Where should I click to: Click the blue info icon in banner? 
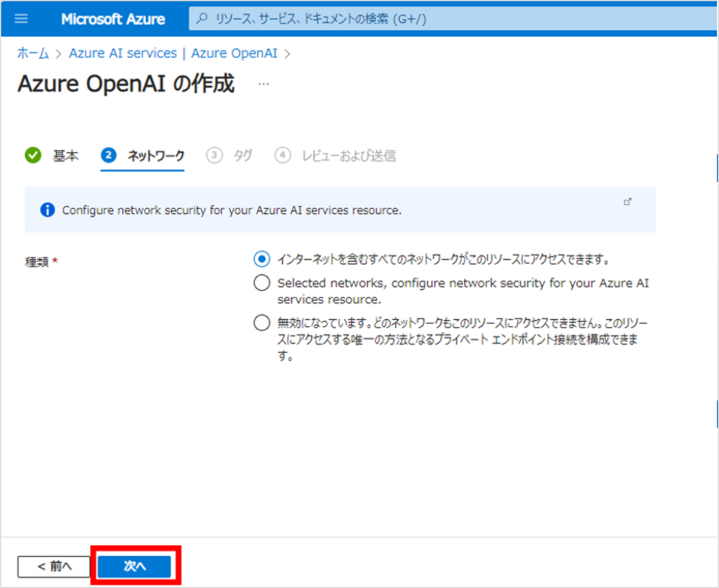click(47, 210)
